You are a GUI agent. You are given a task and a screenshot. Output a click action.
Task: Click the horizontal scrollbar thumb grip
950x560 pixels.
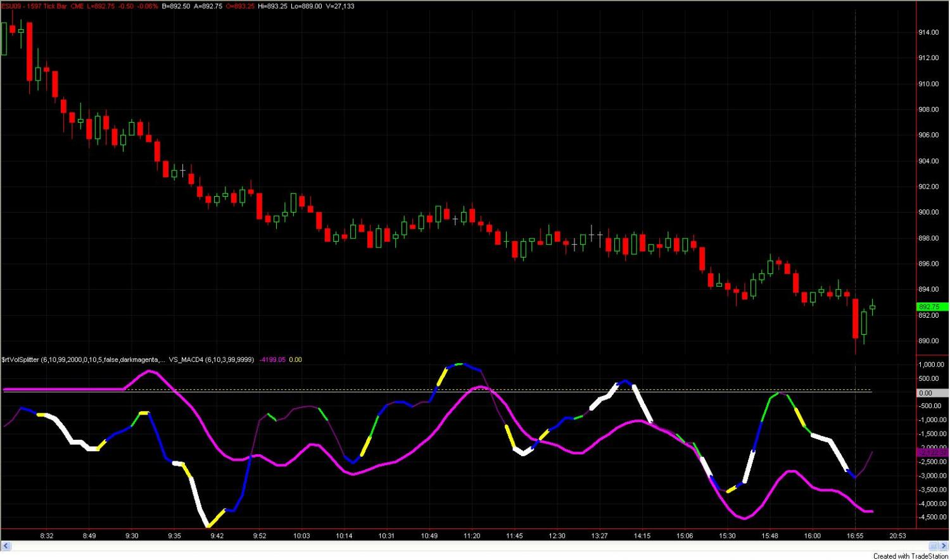[x=934, y=545]
